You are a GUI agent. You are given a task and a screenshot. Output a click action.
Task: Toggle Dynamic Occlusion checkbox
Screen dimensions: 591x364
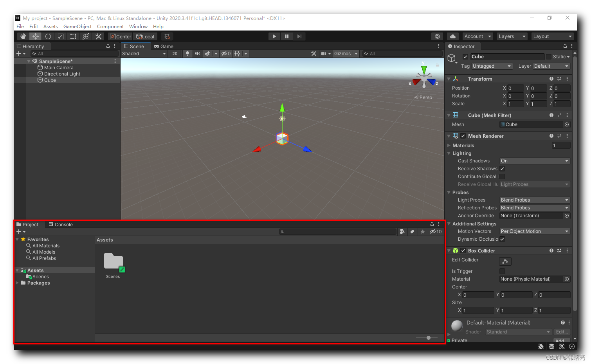point(502,239)
